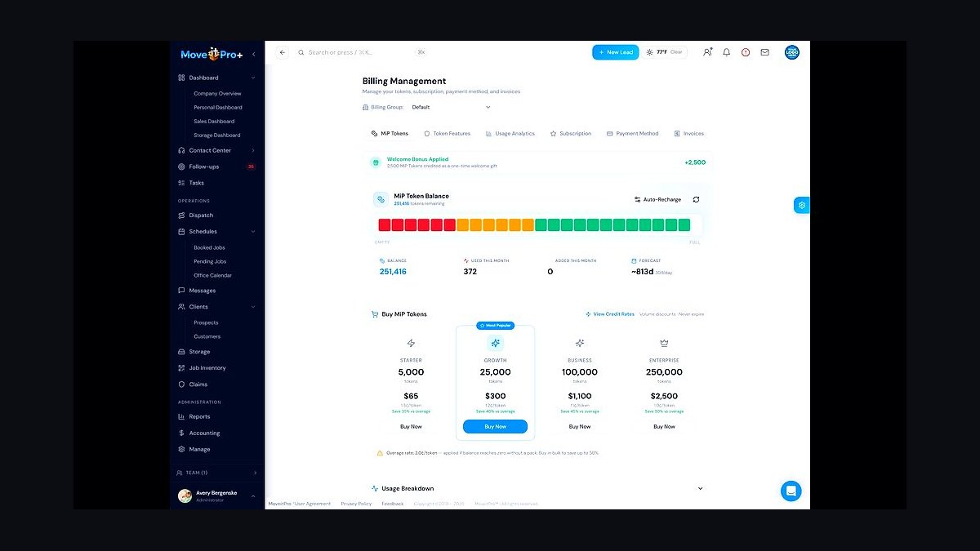Open Pending Jobs under Schedules

pos(210,261)
